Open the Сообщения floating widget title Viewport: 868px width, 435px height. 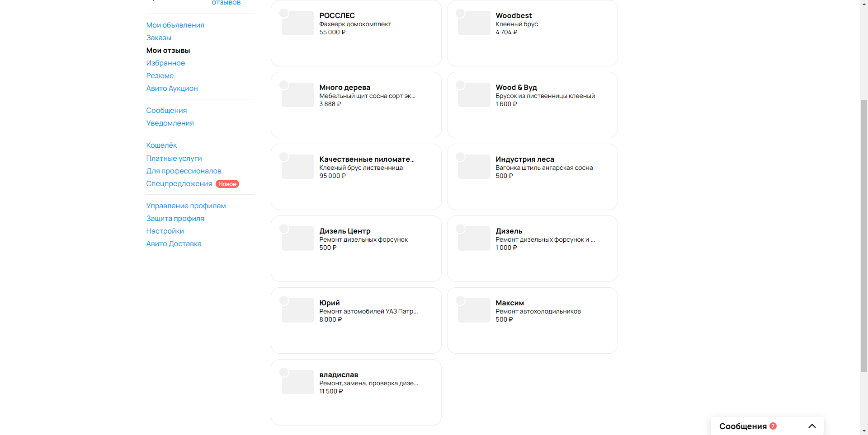coord(743,426)
